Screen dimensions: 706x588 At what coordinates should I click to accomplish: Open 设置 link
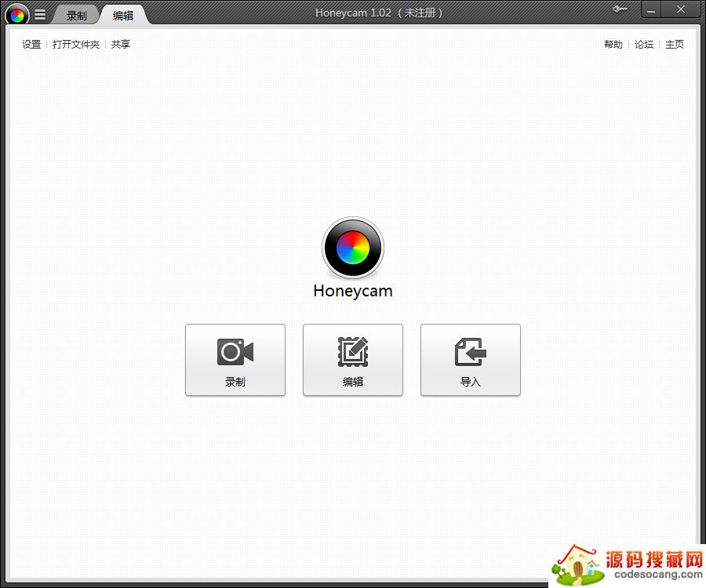(31, 44)
